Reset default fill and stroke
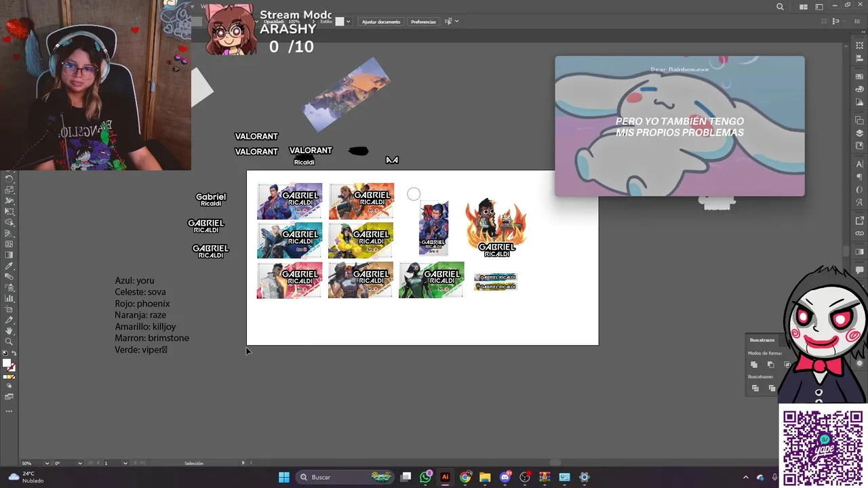The image size is (868, 488). point(5,353)
